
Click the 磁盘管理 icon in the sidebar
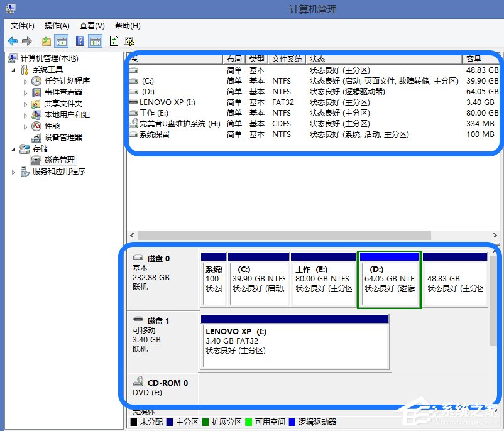[x=37, y=160]
